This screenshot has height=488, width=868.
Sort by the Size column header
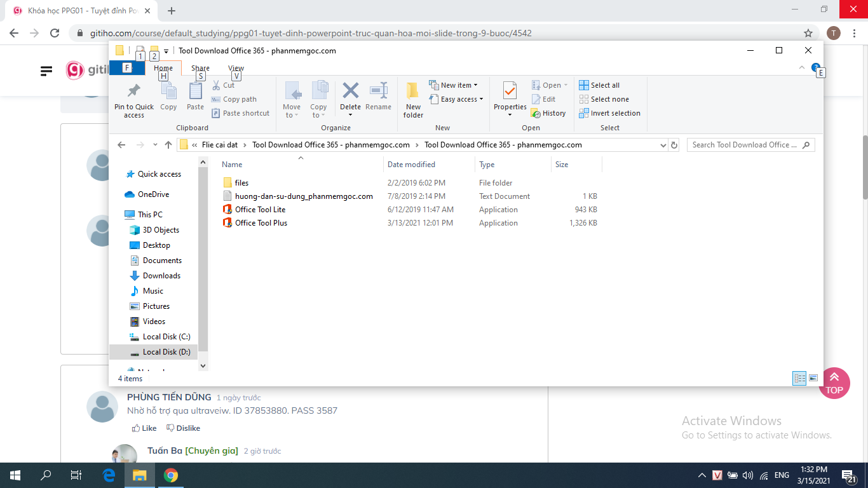[x=576, y=165]
